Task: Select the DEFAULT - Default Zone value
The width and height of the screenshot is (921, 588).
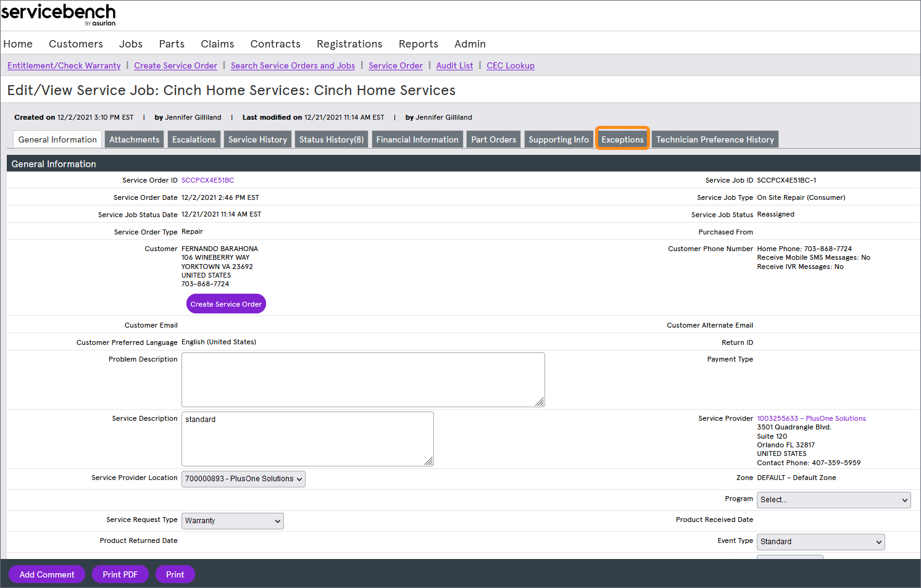Action: pyautogui.click(x=797, y=478)
